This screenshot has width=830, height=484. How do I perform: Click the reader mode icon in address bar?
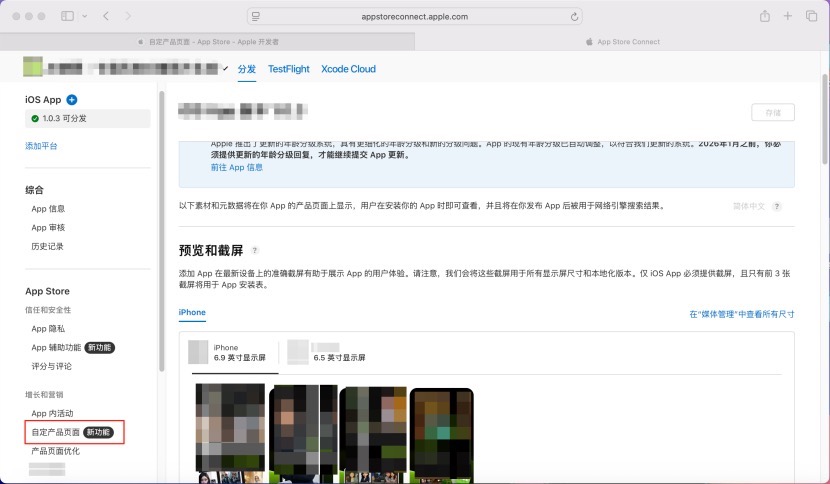pos(256,16)
